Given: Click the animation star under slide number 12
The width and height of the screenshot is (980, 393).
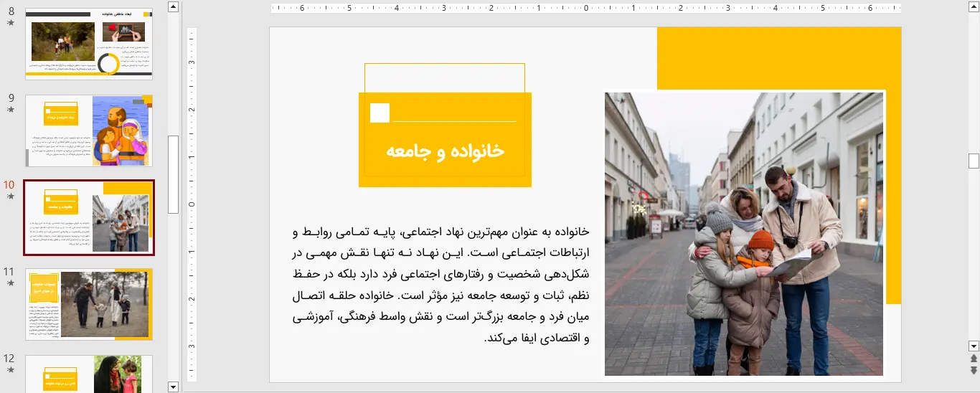Looking at the screenshot, I should (x=10, y=369).
